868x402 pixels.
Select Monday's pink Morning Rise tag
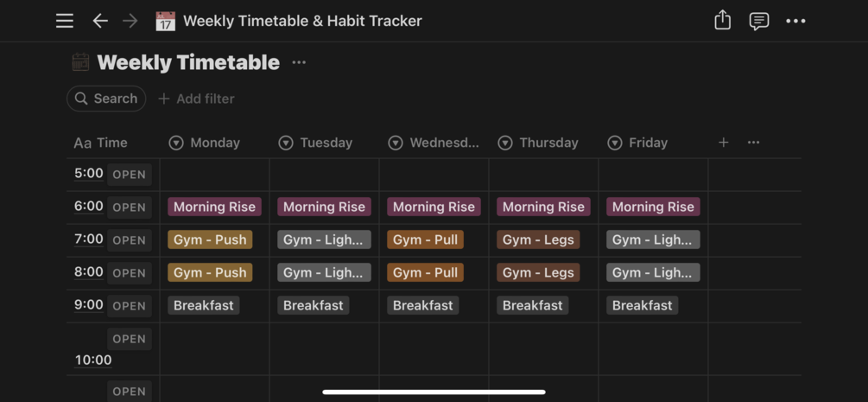214,207
